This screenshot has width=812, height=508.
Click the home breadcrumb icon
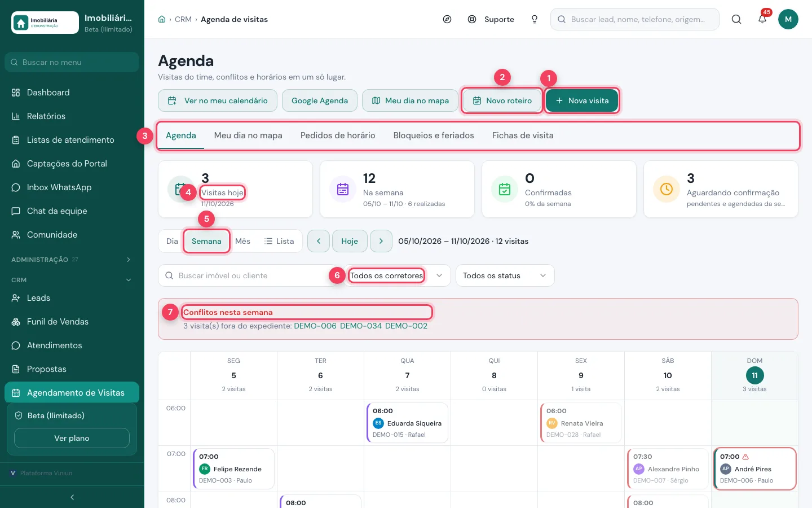(x=162, y=19)
